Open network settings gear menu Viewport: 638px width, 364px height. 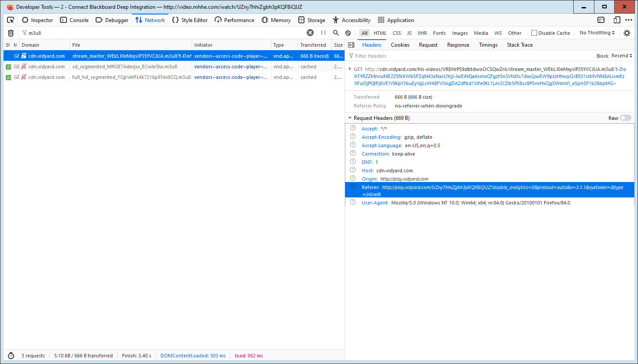pos(627,33)
